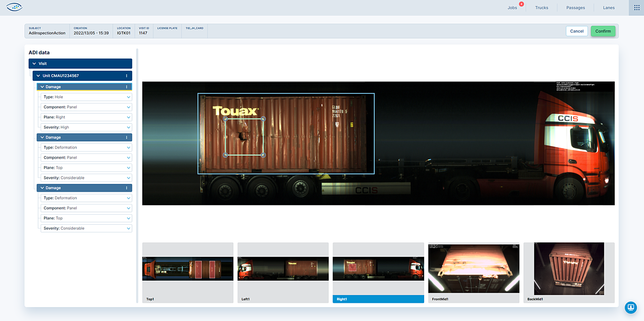
Task: Open the Plane: Right dropdown
Action: (128, 117)
